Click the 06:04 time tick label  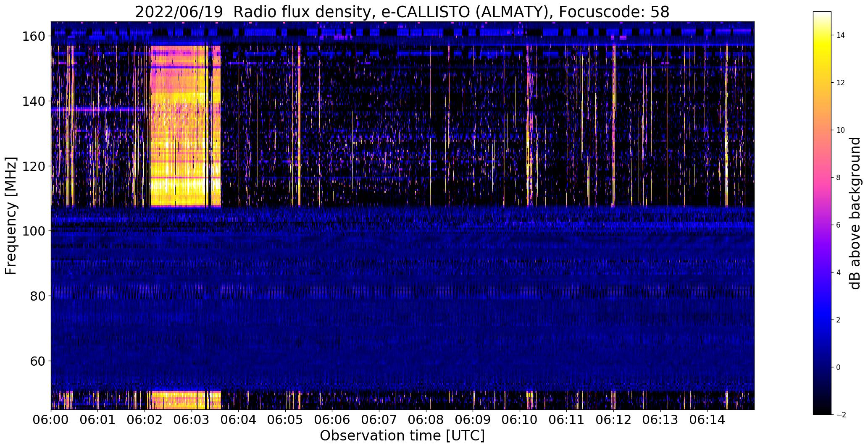[239, 420]
